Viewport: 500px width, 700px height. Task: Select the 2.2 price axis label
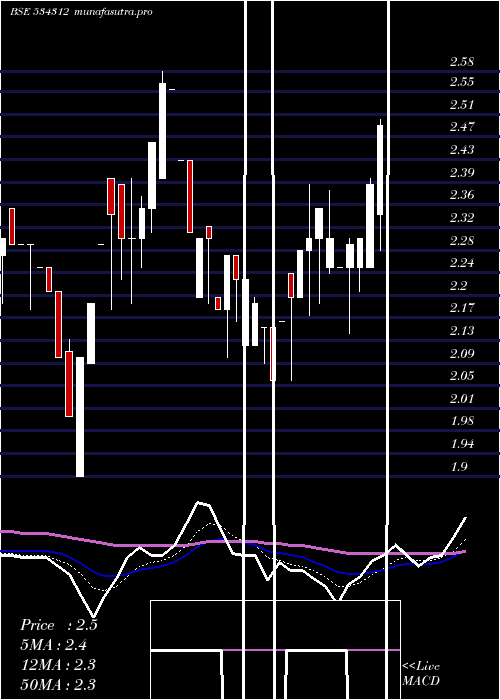pyautogui.click(x=458, y=285)
